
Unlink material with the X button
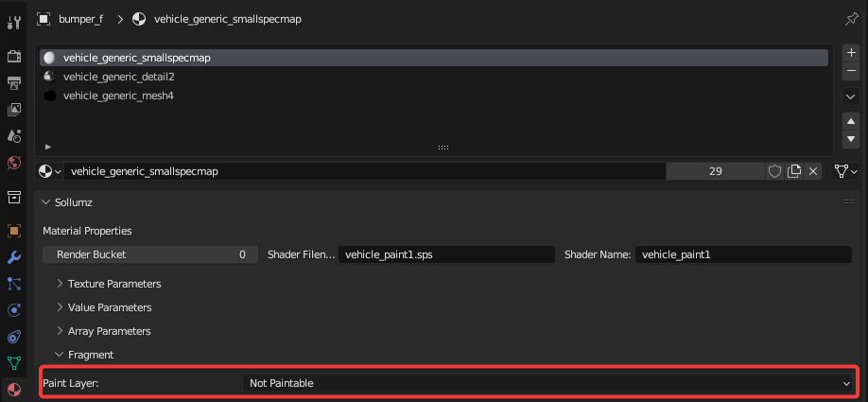coord(813,171)
